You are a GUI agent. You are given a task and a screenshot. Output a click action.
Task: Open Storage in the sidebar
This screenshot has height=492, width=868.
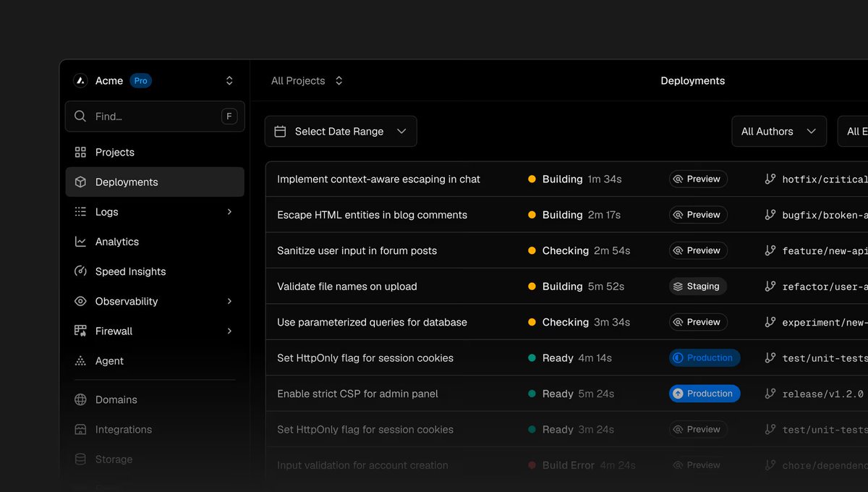point(155,459)
